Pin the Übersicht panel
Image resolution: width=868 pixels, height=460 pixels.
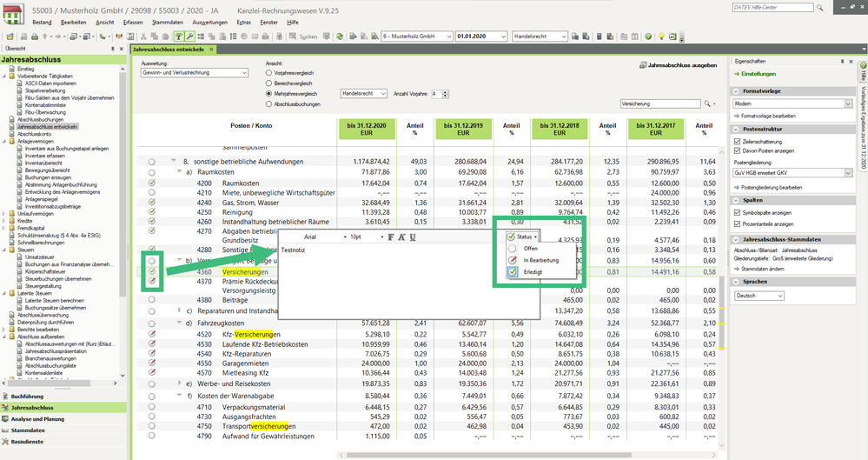coord(114,49)
